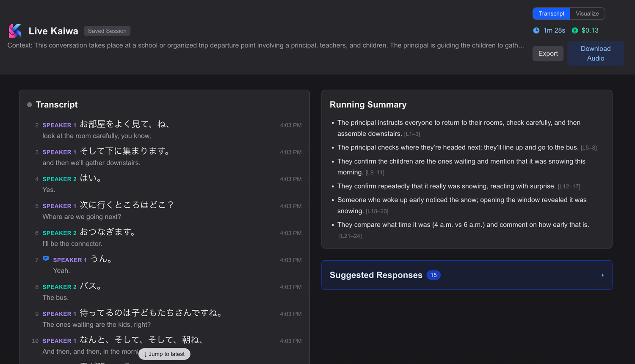Image resolution: width=635 pixels, height=364 pixels.
Task: Click the Export button
Action: coord(548,53)
